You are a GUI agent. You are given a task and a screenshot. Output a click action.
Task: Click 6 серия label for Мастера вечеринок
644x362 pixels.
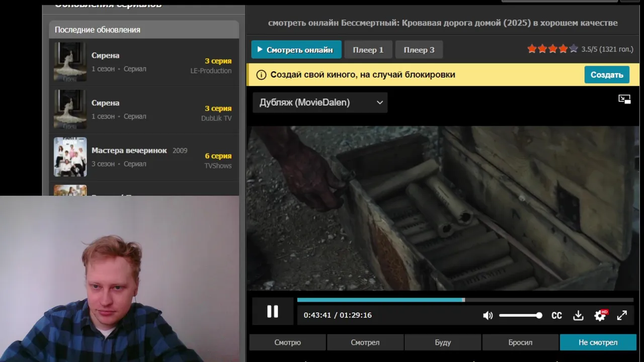point(218,156)
